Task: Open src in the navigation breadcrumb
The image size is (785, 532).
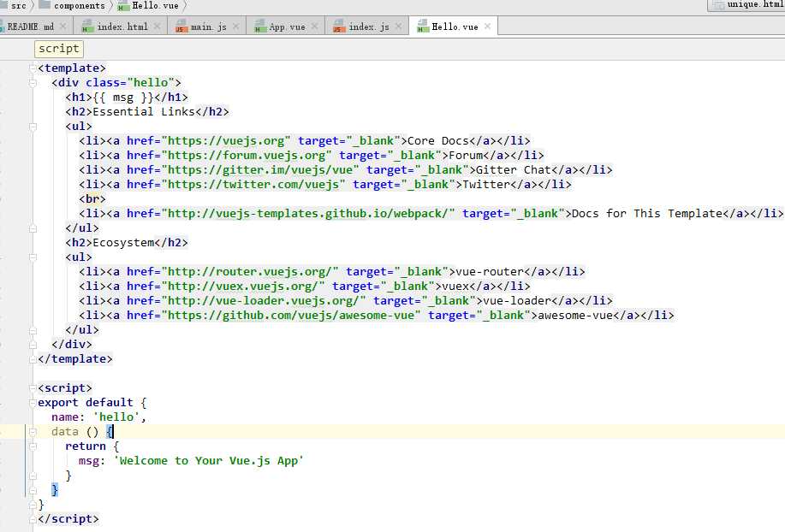Action: [19, 5]
